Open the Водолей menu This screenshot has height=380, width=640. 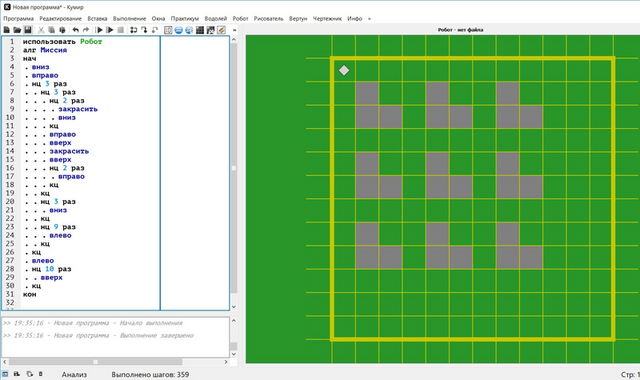216,18
